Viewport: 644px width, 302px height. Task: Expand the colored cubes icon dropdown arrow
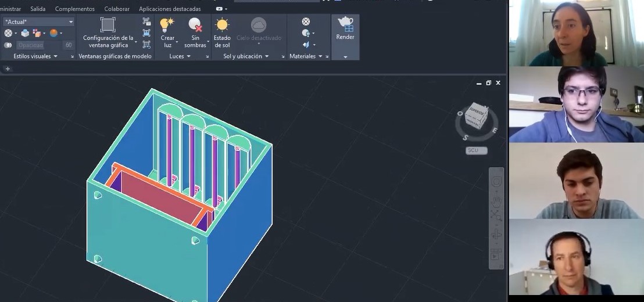coord(44,33)
